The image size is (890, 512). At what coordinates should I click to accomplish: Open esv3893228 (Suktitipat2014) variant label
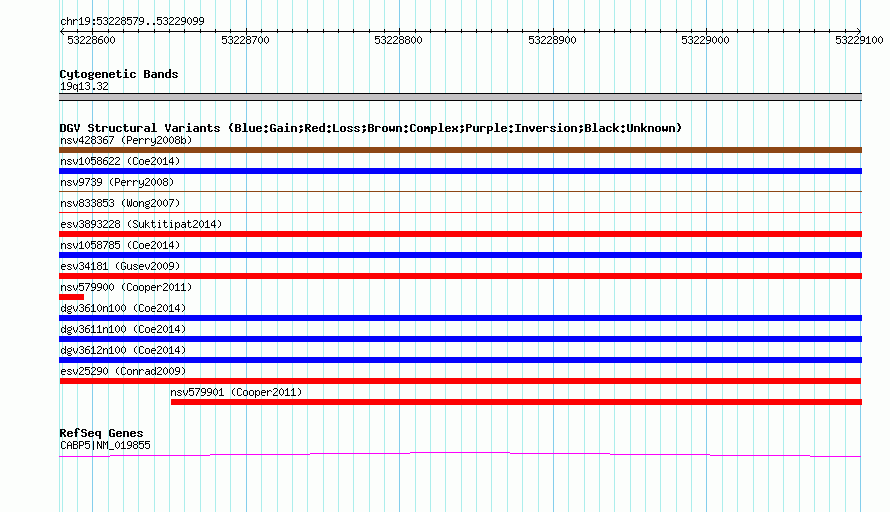click(x=141, y=224)
